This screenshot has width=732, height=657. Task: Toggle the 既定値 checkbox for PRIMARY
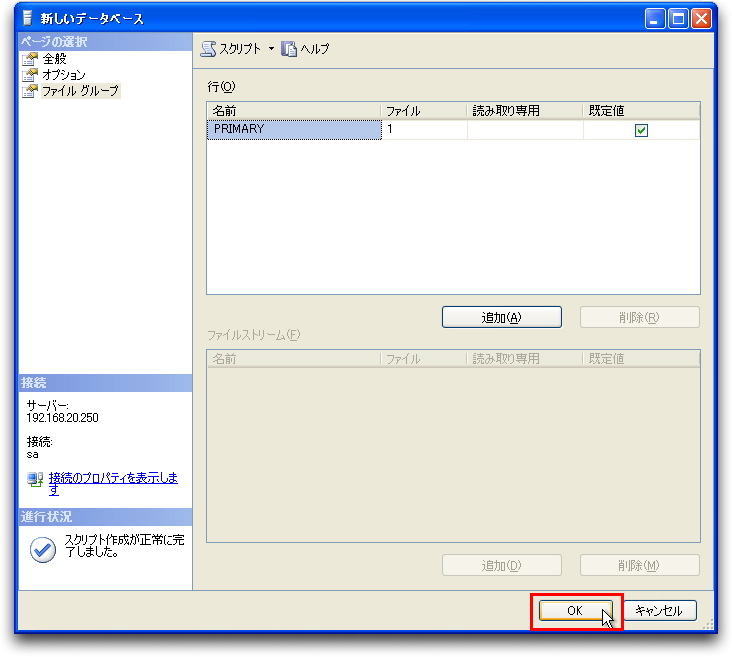(641, 130)
